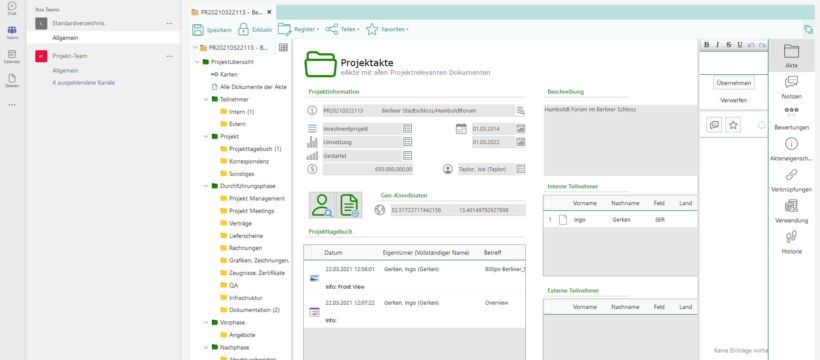This screenshot has width=820, height=360.
Task: Open Alle Dokumente der Akte
Action: (253, 87)
